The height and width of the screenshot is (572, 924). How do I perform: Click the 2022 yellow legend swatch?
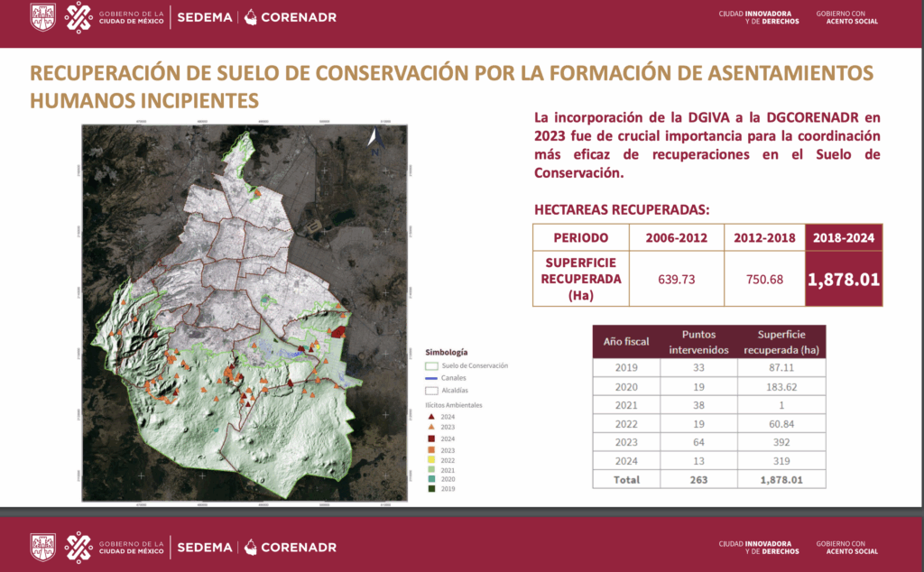431,459
